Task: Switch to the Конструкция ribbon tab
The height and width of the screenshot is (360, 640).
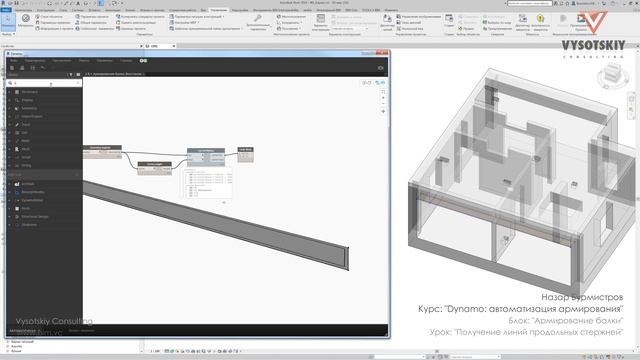Action: (x=45, y=10)
